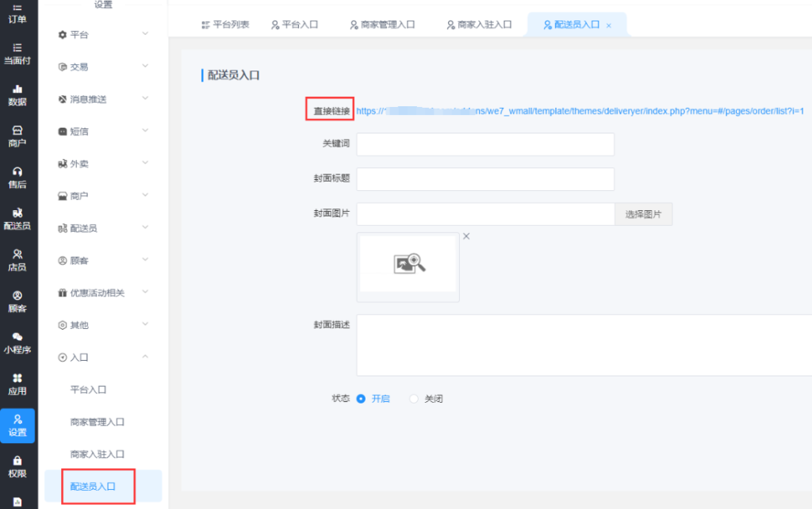Open the 权限 lock icon in sidebar
The width and height of the screenshot is (812, 509).
17,465
